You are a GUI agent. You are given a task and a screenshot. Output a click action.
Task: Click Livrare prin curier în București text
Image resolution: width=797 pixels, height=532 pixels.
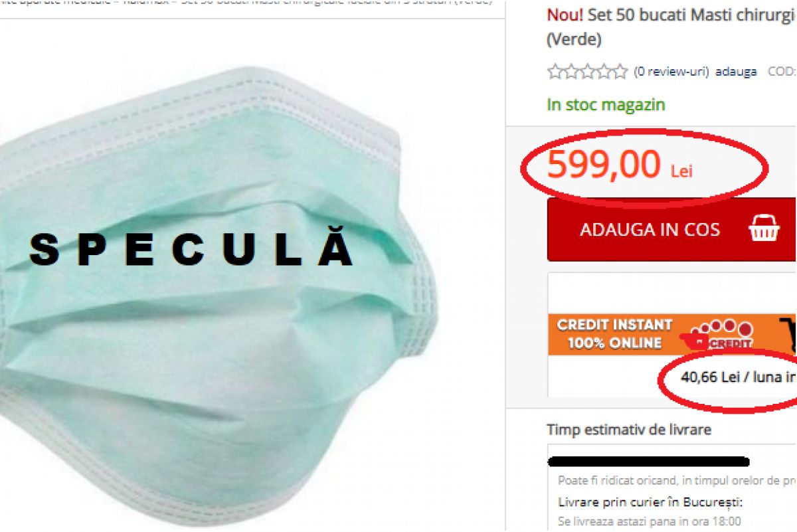pos(650,501)
